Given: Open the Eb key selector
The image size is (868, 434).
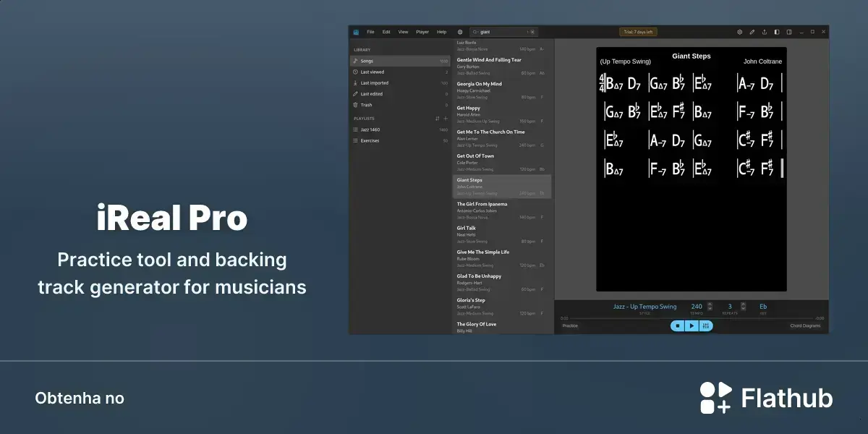Looking at the screenshot, I should [763, 307].
